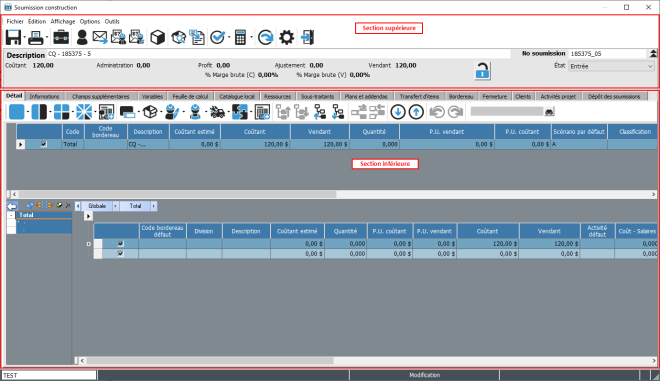Click the calculator icon
660x381 pixels.
[x=240, y=37]
